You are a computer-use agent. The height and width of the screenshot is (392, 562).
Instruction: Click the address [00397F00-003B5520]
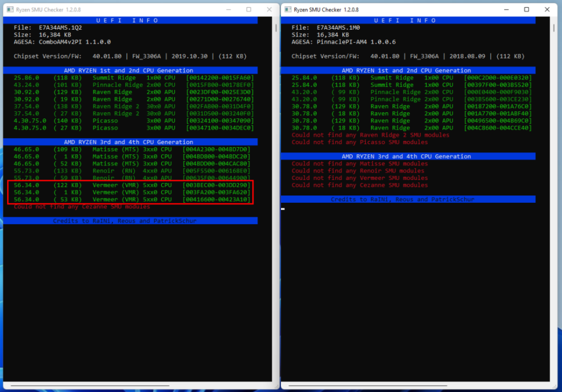[x=497, y=85]
